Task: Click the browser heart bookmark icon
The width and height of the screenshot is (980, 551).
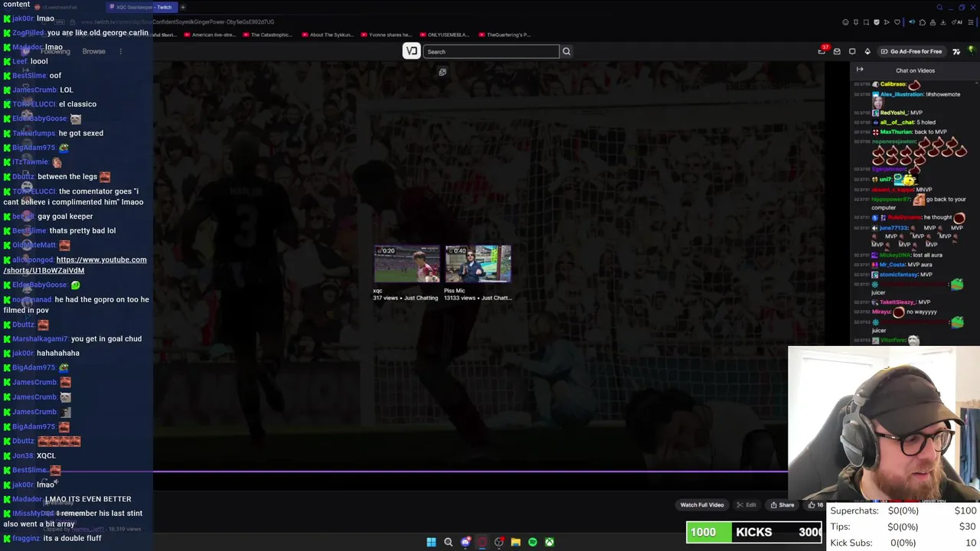Action: [x=897, y=22]
